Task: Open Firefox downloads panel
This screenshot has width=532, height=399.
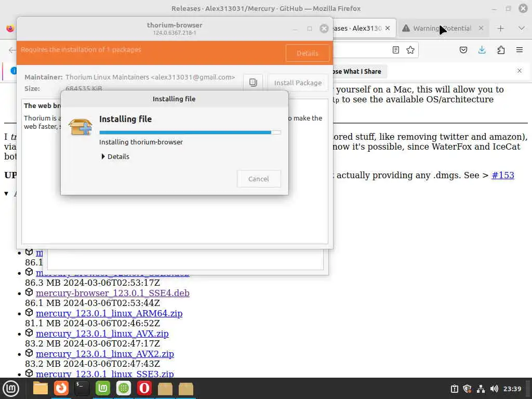Action: pyautogui.click(x=482, y=50)
